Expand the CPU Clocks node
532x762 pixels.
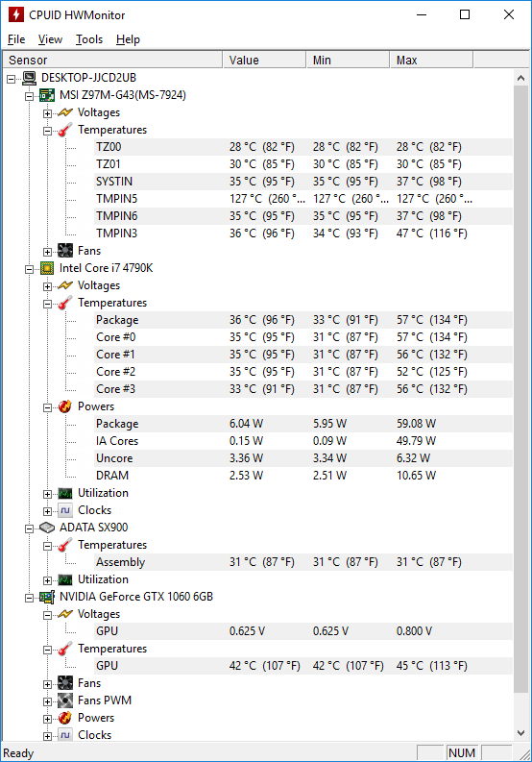[47, 511]
